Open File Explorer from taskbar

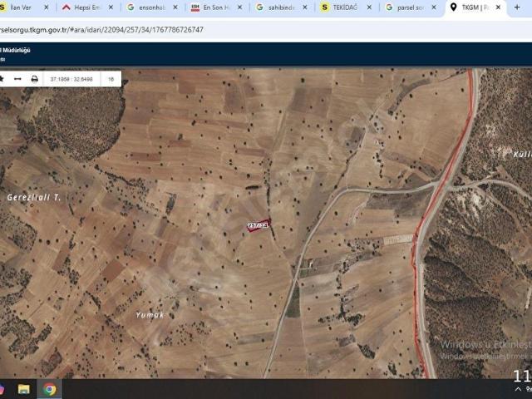click(24, 389)
